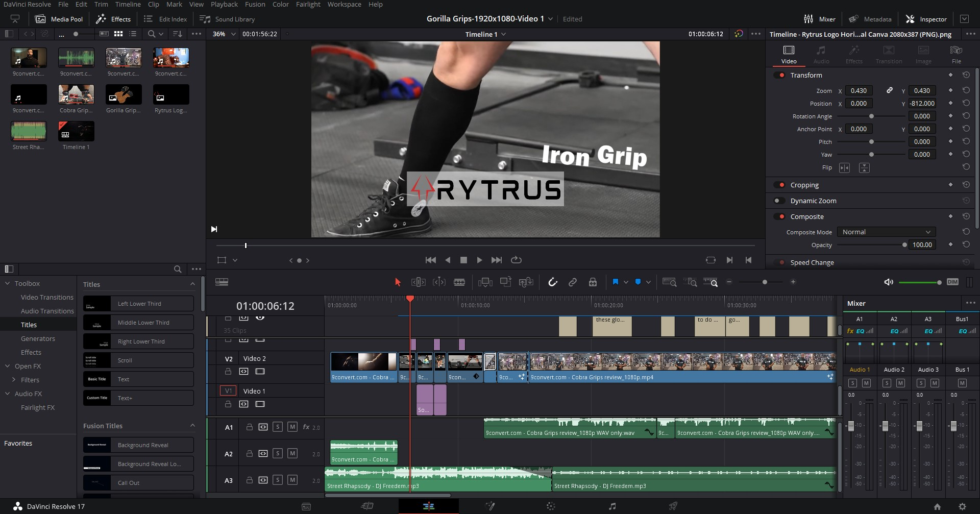Play the timeline in reverse
The image size is (980, 514).
(x=448, y=260)
